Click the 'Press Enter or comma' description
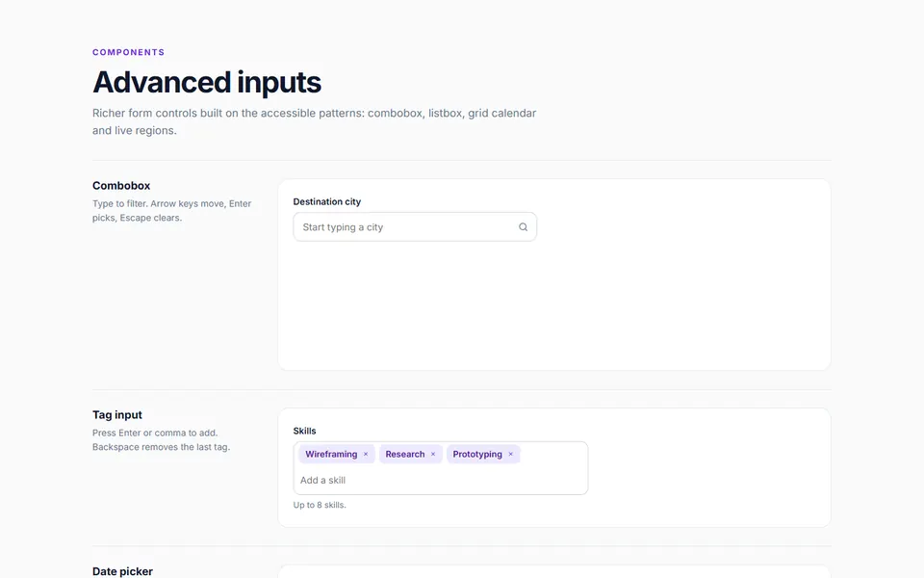The width and height of the screenshot is (924, 578). click(x=162, y=440)
